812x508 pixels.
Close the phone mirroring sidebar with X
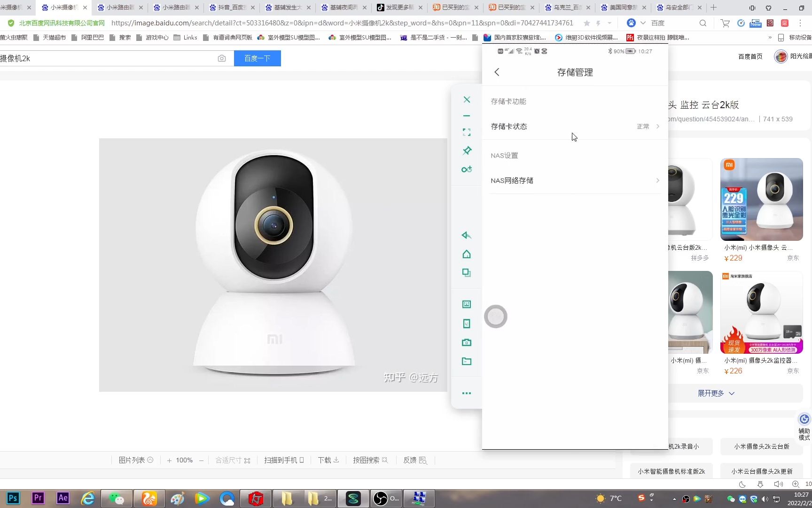point(467,100)
